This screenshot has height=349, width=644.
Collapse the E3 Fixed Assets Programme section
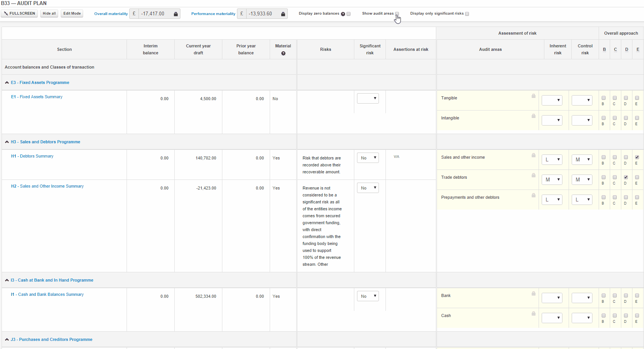click(x=7, y=82)
